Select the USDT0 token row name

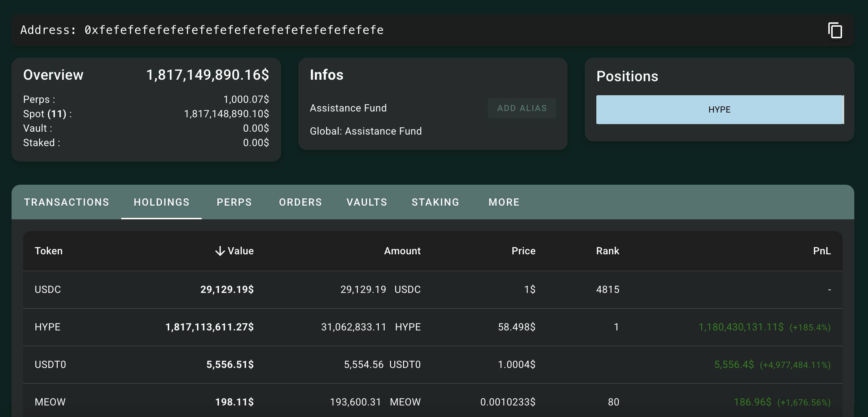click(x=50, y=365)
